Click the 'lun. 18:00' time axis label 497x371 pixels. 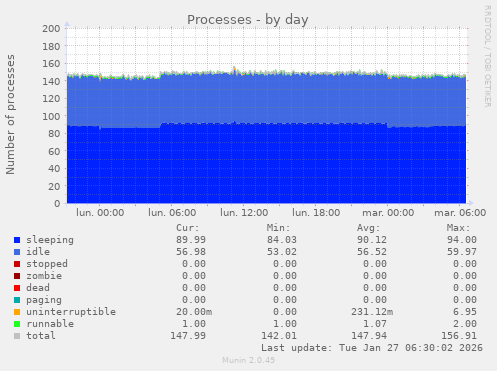(x=316, y=213)
